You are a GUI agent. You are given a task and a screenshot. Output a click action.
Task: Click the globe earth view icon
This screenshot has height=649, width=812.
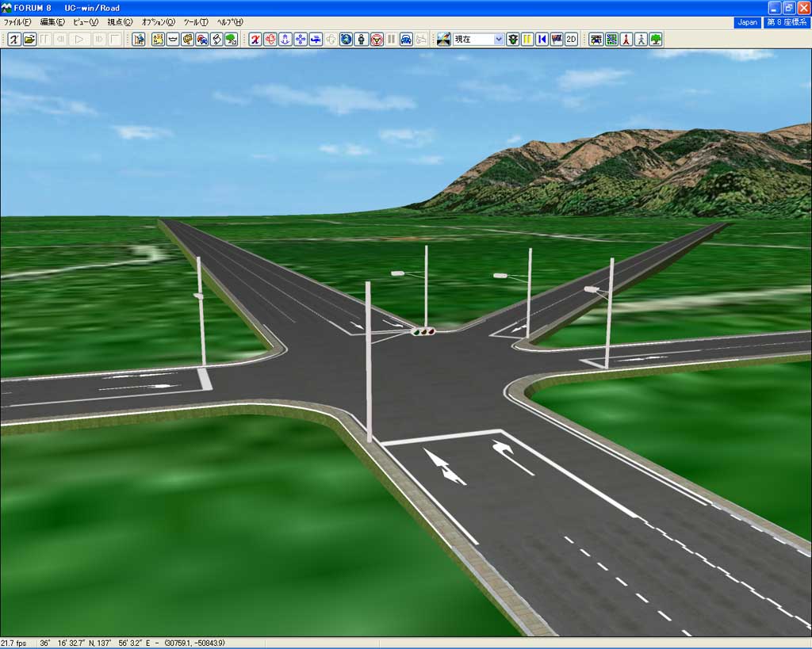click(346, 40)
